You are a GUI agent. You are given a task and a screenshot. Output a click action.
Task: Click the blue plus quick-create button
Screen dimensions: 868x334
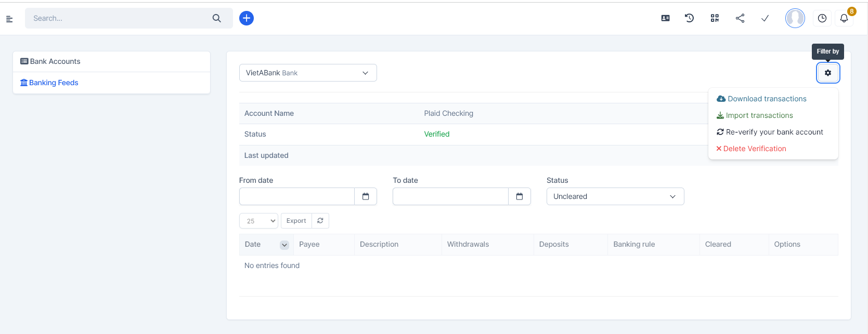pyautogui.click(x=247, y=18)
